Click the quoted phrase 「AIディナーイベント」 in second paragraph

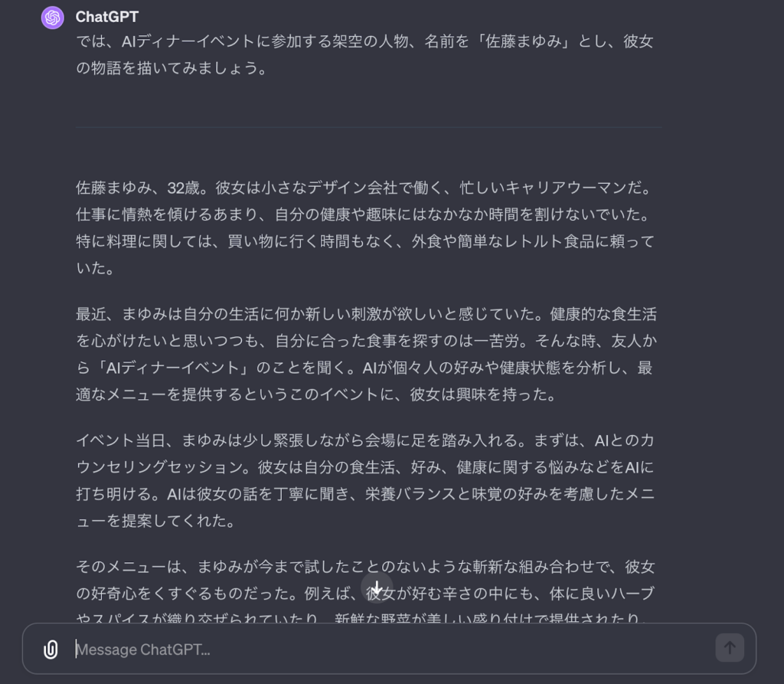(x=171, y=368)
